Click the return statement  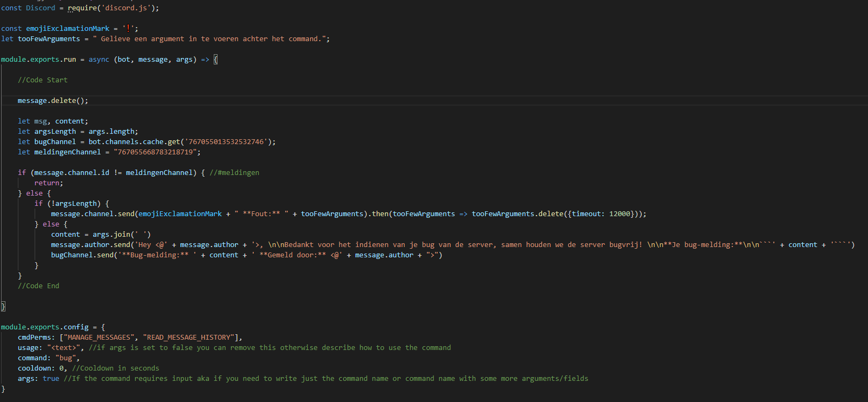tap(48, 183)
